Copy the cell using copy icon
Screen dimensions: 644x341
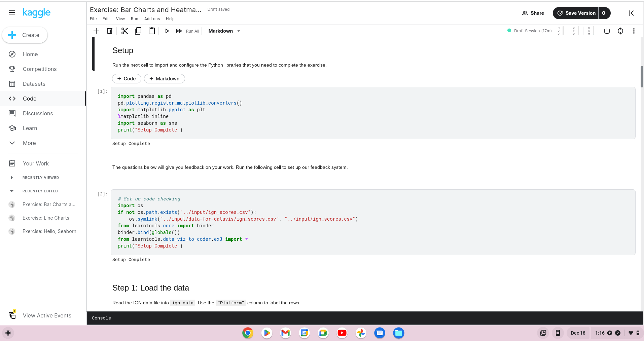[x=138, y=31]
